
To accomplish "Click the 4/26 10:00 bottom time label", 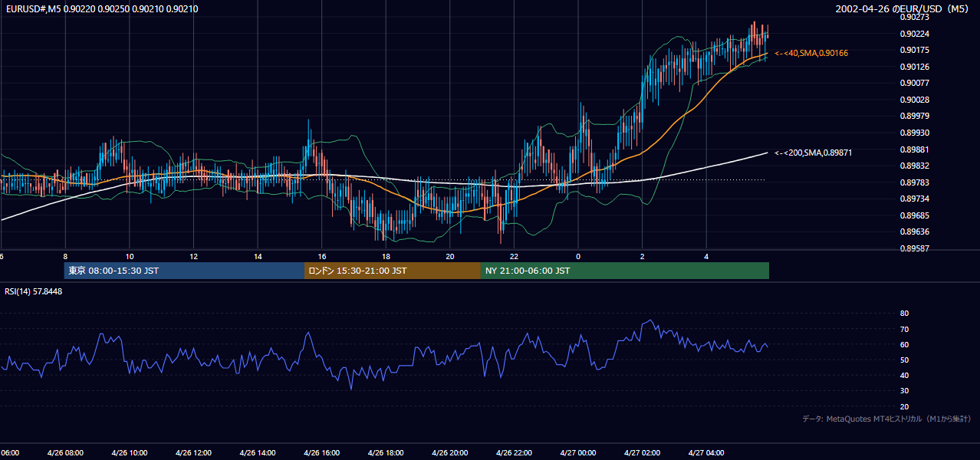I will 130,453.
